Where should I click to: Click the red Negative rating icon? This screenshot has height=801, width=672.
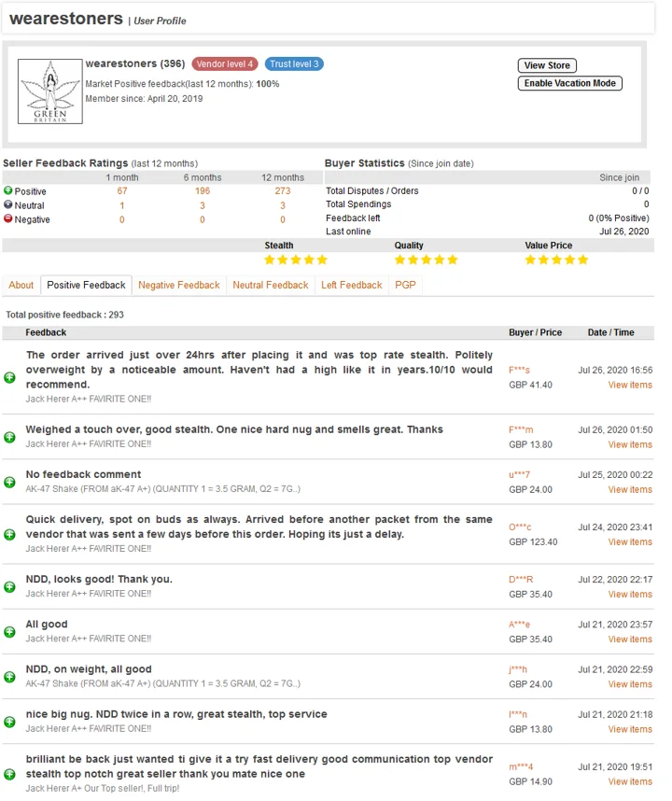coord(8,218)
